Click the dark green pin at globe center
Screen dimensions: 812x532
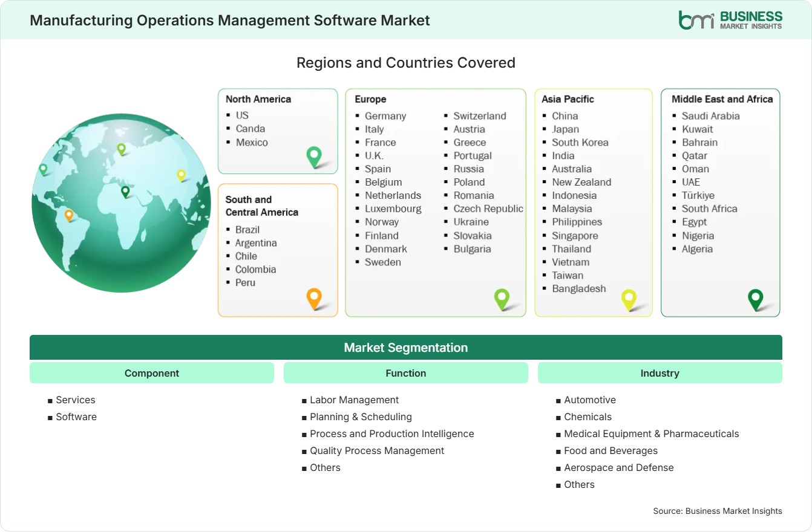click(x=125, y=192)
